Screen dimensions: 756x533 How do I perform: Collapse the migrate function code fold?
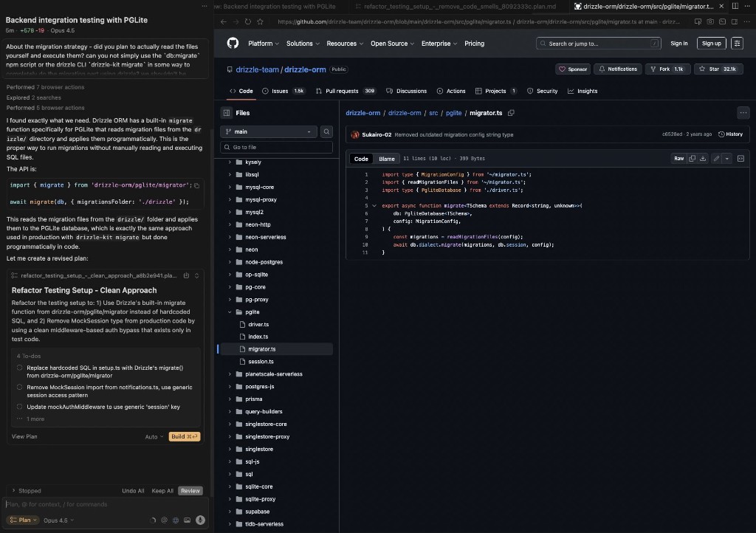[x=374, y=206]
